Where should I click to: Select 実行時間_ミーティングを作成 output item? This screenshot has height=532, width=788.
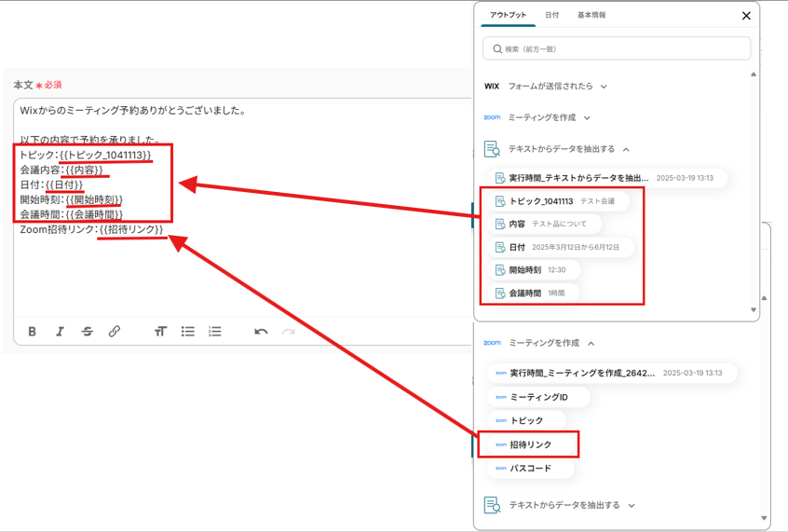612,373
